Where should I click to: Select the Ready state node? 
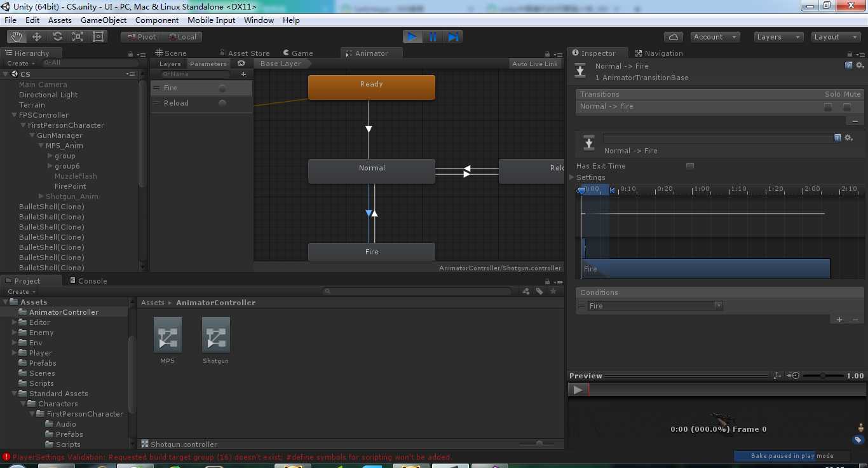(x=372, y=87)
